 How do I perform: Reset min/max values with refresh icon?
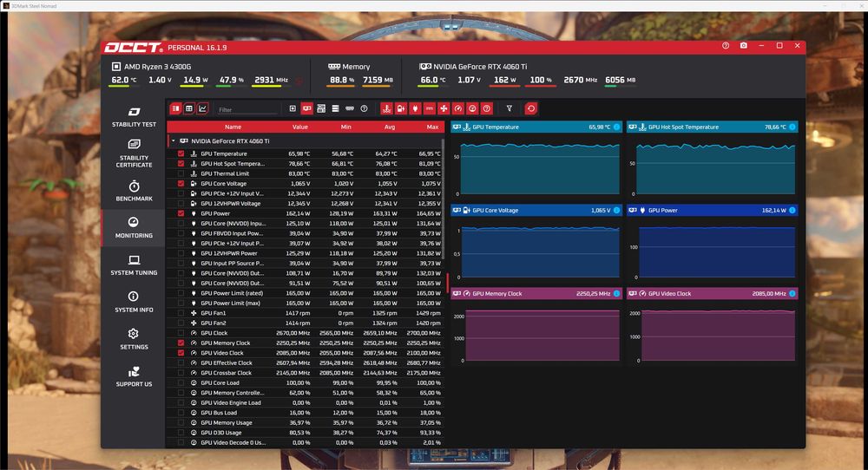click(x=531, y=108)
